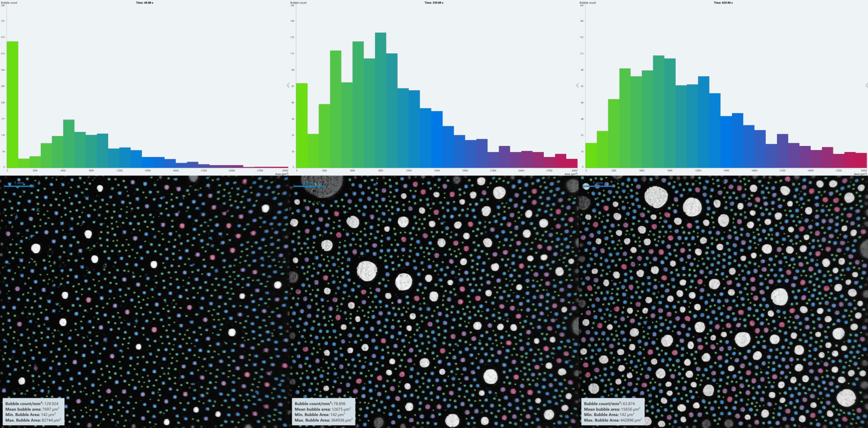Image resolution: width=868 pixels, height=428 pixels.
Task: Click 'Max. Bubble Area: 442896 µm²' value
Action: (613, 420)
